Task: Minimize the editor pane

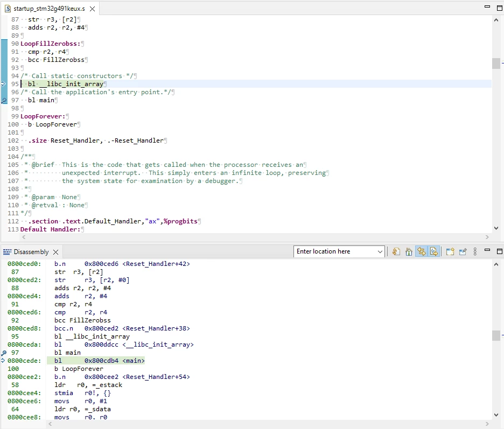Action: tap(487, 7)
